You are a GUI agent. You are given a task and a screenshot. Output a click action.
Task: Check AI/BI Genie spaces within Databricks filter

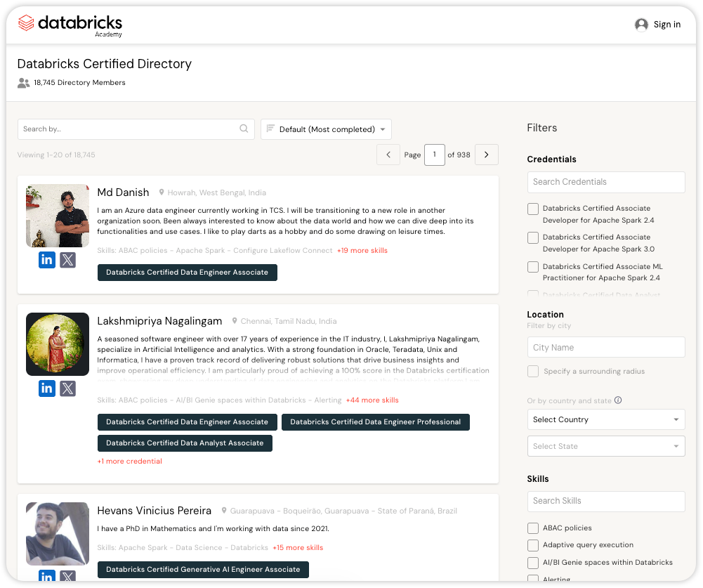(532, 563)
